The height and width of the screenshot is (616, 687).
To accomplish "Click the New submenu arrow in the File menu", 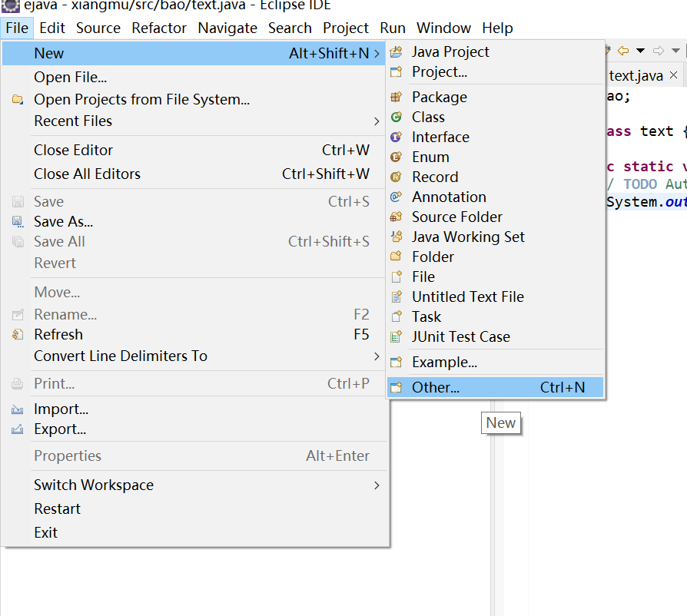I will point(377,54).
